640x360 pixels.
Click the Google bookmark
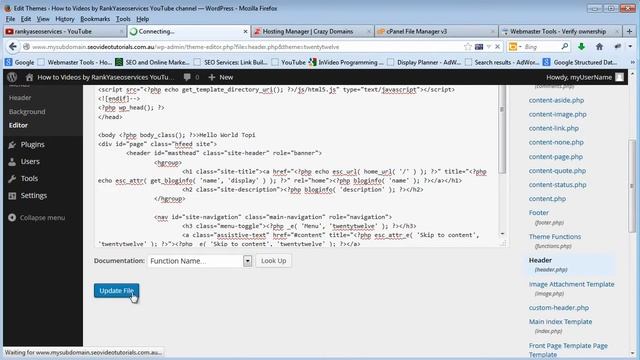pyautogui.click(x=20, y=62)
